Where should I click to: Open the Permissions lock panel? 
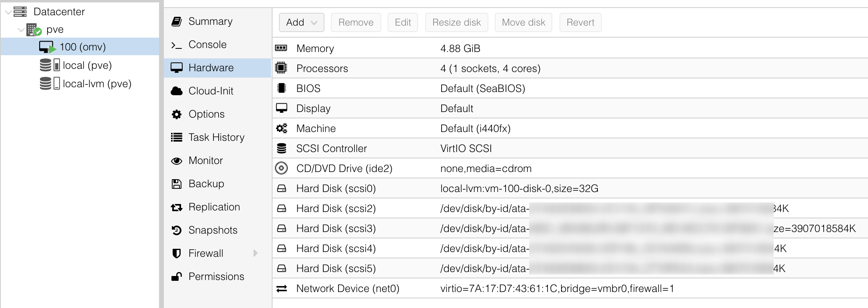click(216, 276)
